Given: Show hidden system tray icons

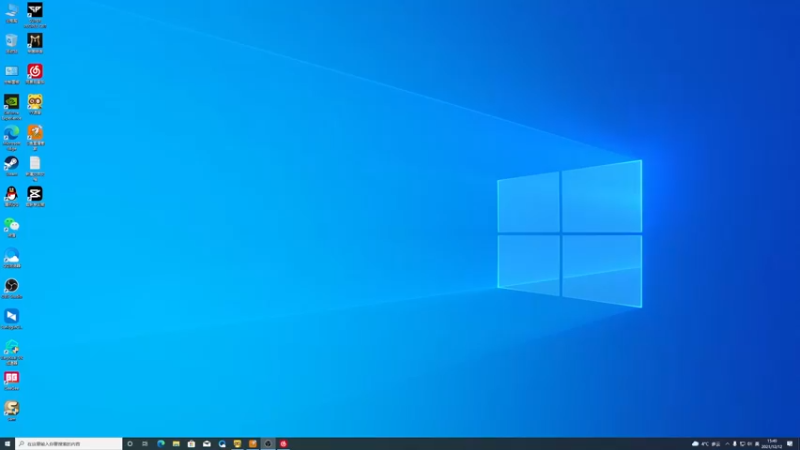Looking at the screenshot, I should click(728, 444).
